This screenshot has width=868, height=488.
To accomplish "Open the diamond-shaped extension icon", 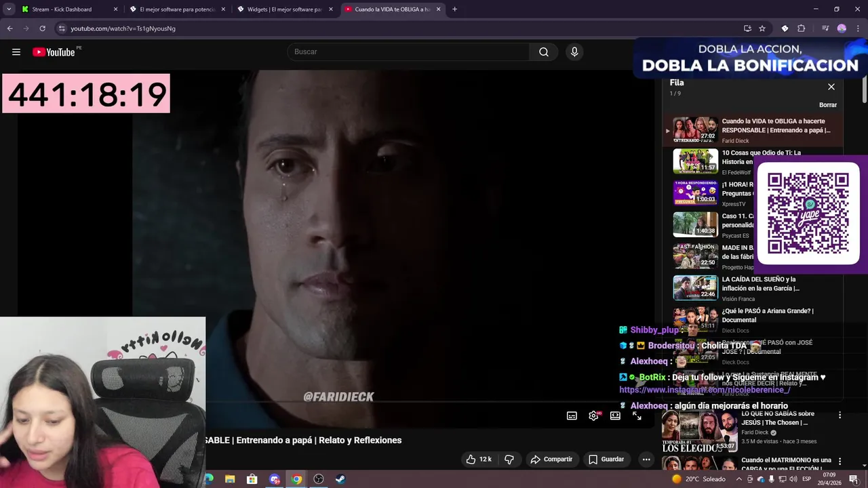I will click(x=785, y=28).
